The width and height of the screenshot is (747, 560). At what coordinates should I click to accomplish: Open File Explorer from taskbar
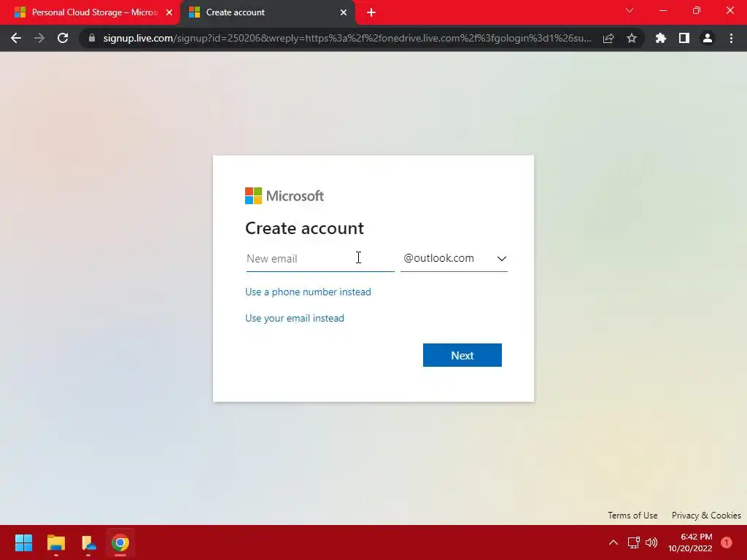click(55, 542)
